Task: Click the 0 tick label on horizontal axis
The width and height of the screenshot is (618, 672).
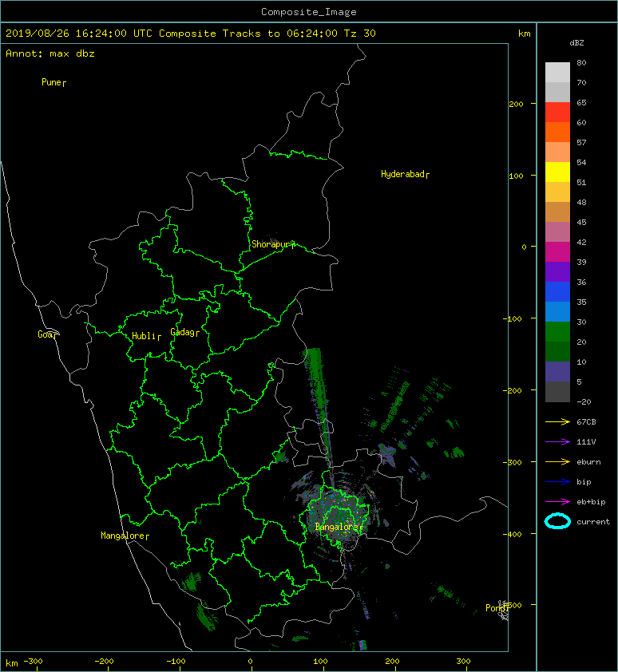Action: click(251, 662)
